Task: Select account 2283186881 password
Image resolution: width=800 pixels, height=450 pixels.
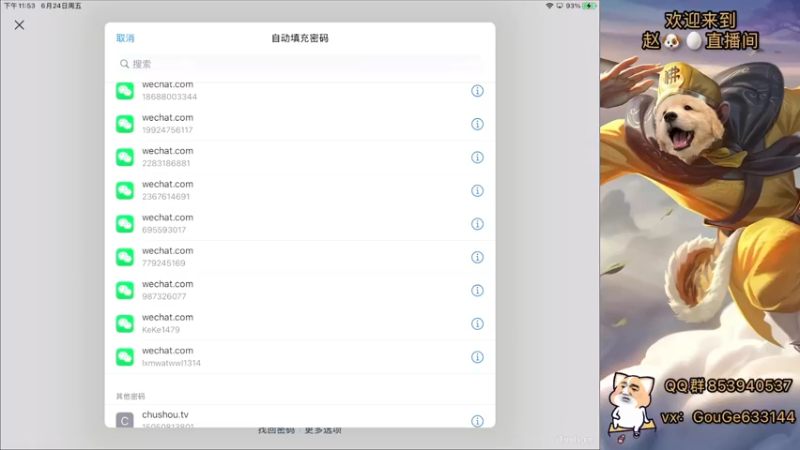Action: coord(300,157)
